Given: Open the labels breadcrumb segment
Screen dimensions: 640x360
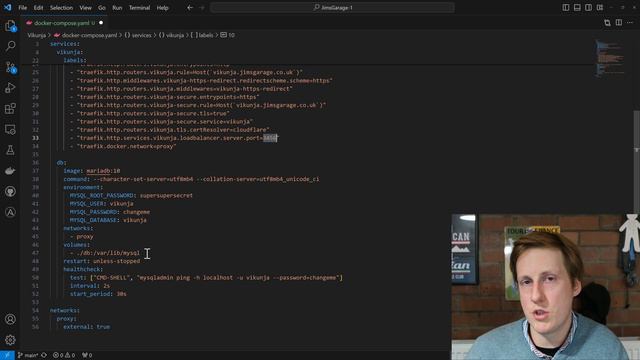Looking at the screenshot, I should (x=202, y=35).
